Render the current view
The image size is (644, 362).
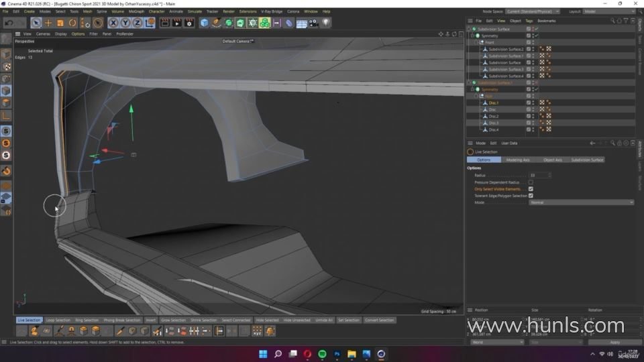(165, 23)
